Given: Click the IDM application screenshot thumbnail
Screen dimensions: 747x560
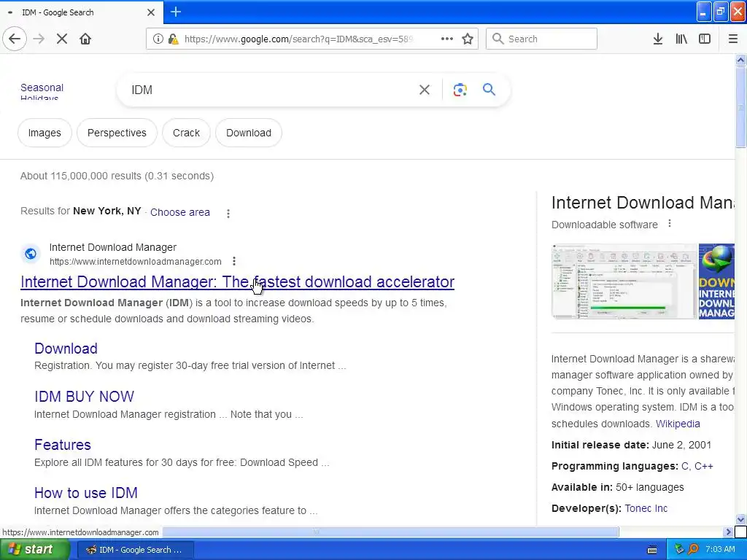Looking at the screenshot, I should pyautogui.click(x=624, y=281).
